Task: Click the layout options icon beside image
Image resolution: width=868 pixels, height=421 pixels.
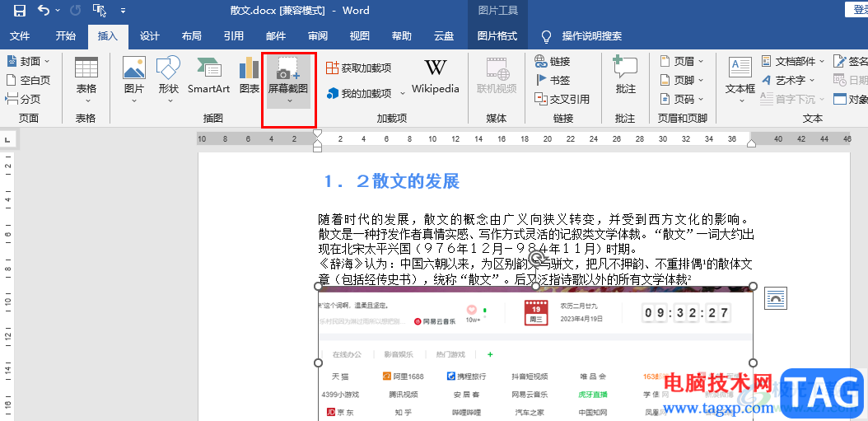Action: click(776, 298)
